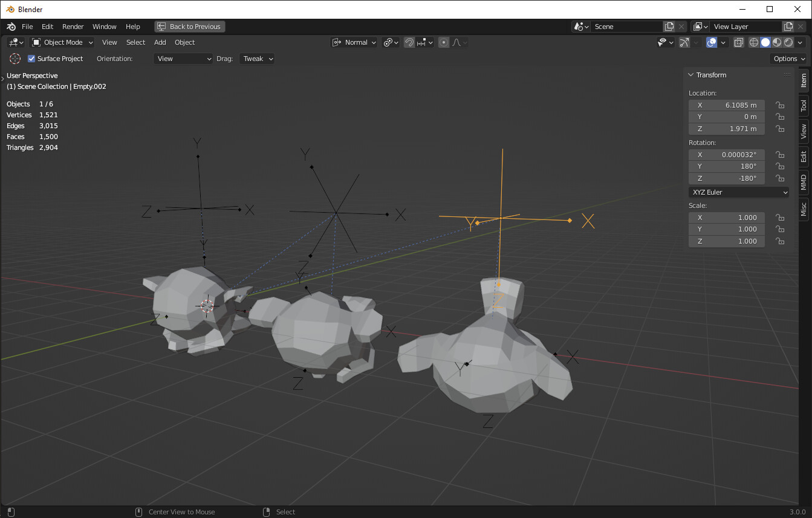
Task: Expand the XYZ Euler rotation order dropdown
Action: (x=738, y=192)
